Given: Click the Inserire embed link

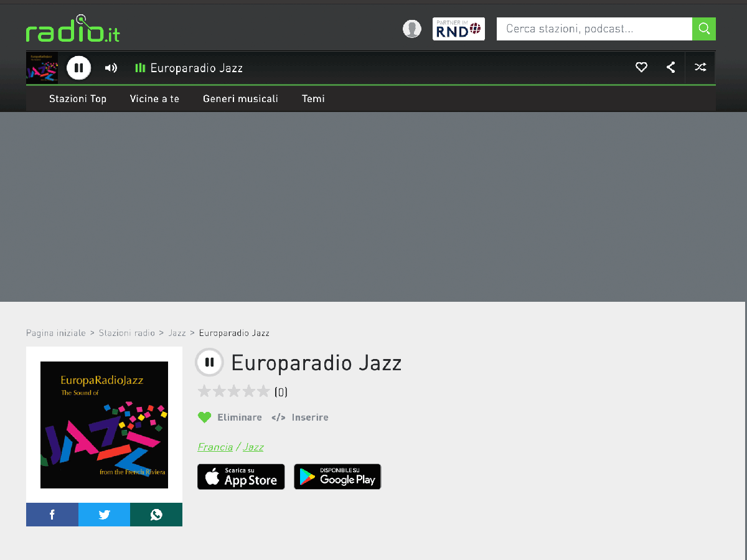Looking at the screenshot, I should click(300, 418).
